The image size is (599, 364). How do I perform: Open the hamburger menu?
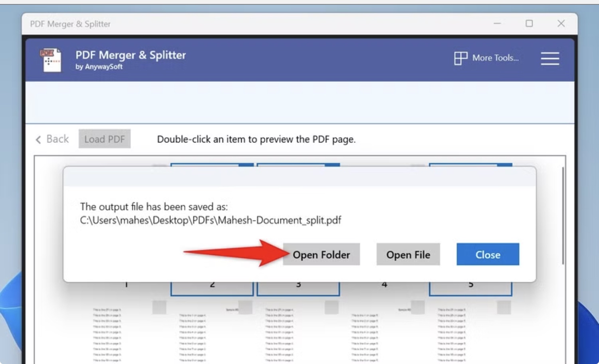[550, 58]
